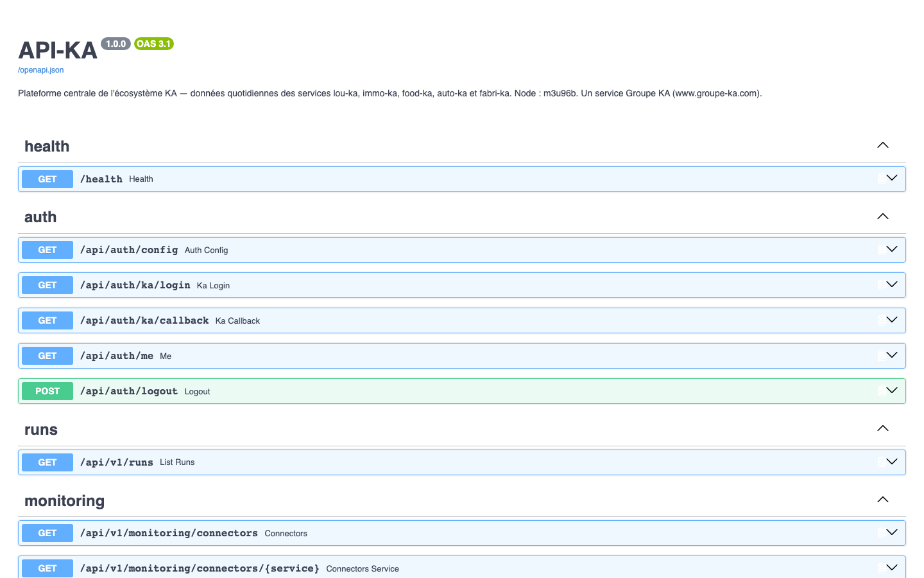Expand the Ka Login operation chevron
This screenshot has width=924, height=578.
click(x=892, y=285)
